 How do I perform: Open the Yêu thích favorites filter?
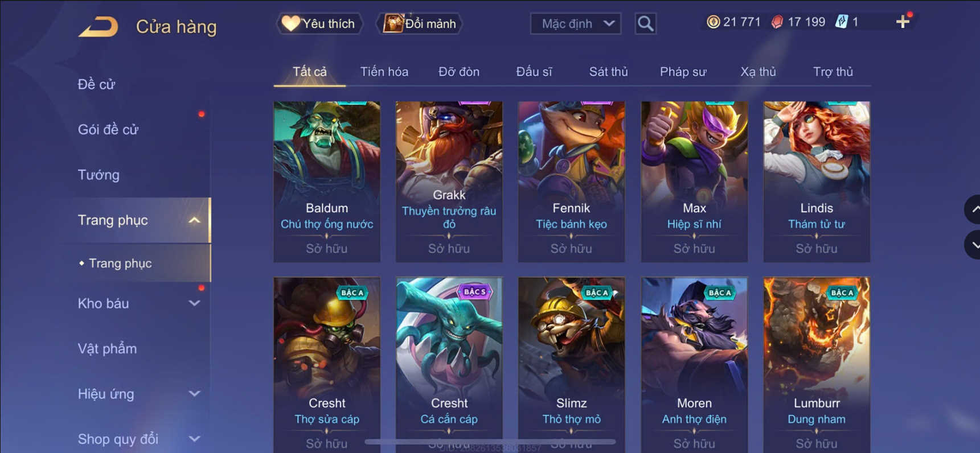pyautogui.click(x=319, y=23)
